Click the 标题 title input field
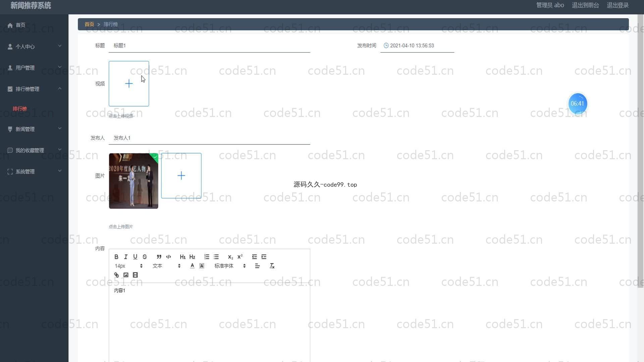Viewport: 644px width, 362px height. pyautogui.click(x=209, y=46)
